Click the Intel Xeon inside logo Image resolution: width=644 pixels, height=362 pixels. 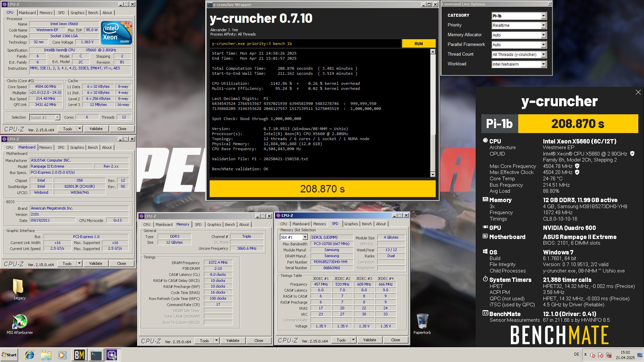(116, 33)
